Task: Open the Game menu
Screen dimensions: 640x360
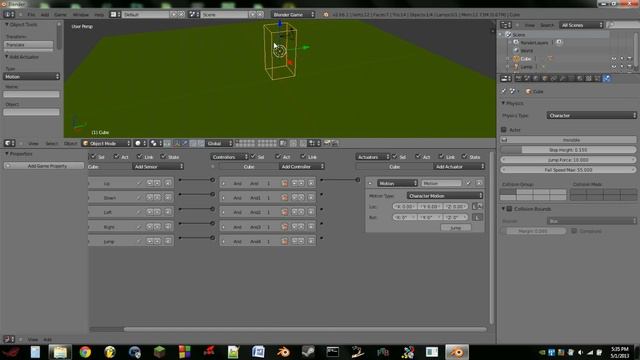Action: [60, 14]
